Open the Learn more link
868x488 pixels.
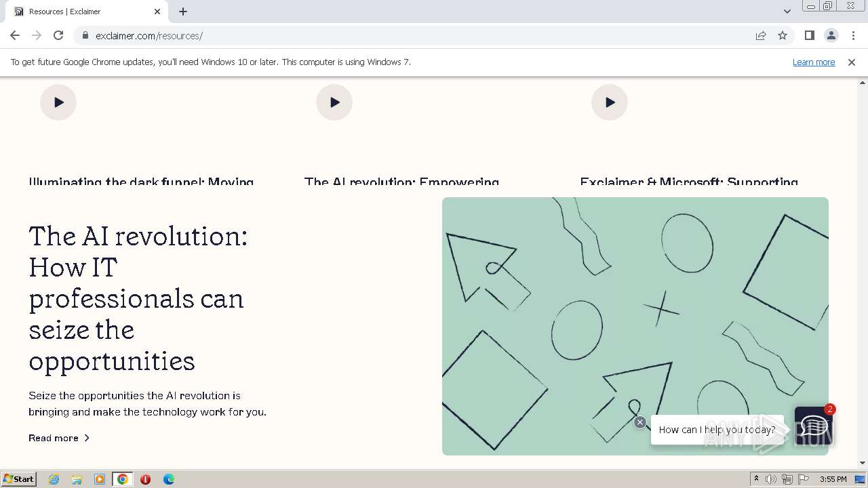814,62
